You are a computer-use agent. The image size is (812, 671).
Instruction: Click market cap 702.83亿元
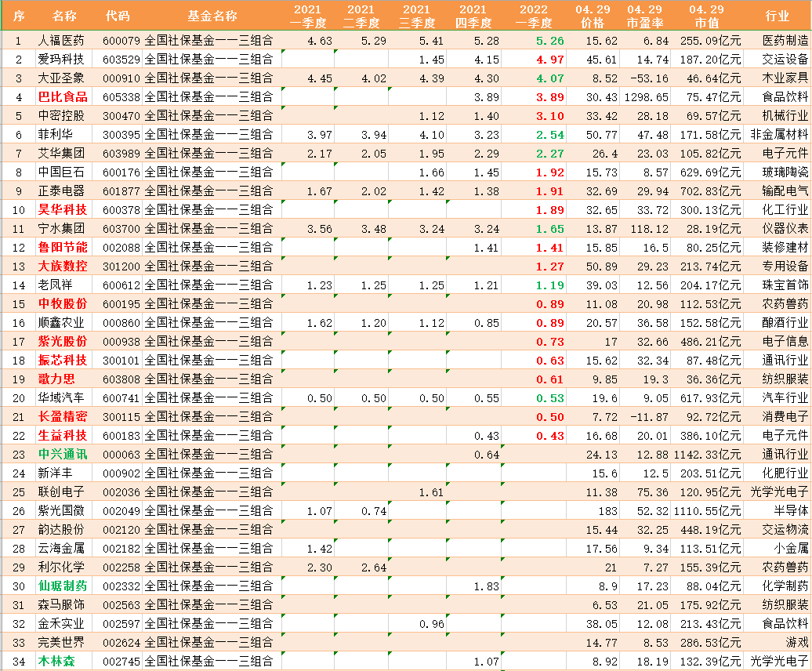coord(710,191)
